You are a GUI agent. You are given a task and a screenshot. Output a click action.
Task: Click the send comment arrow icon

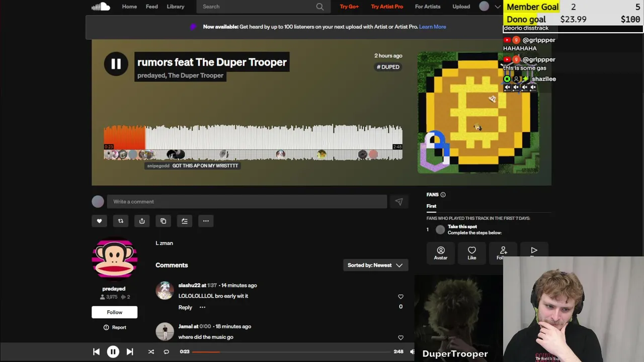tap(399, 202)
